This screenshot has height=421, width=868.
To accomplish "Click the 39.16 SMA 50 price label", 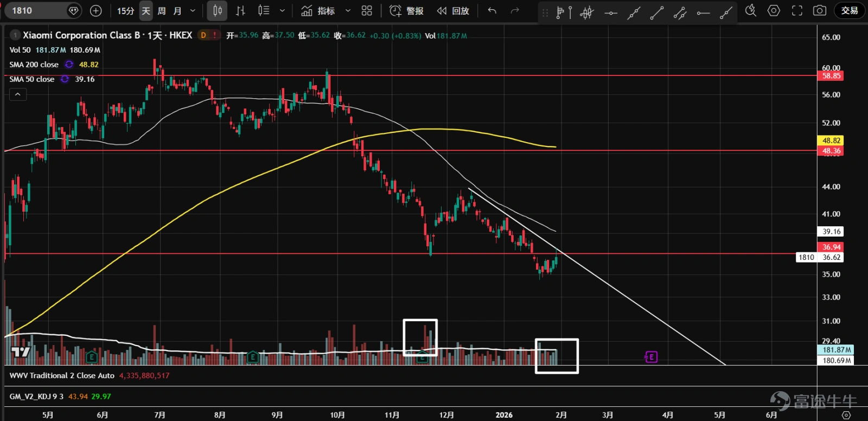I will coord(831,232).
